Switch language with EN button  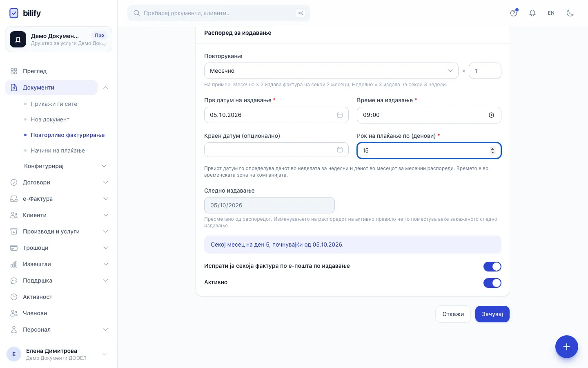coord(551,13)
